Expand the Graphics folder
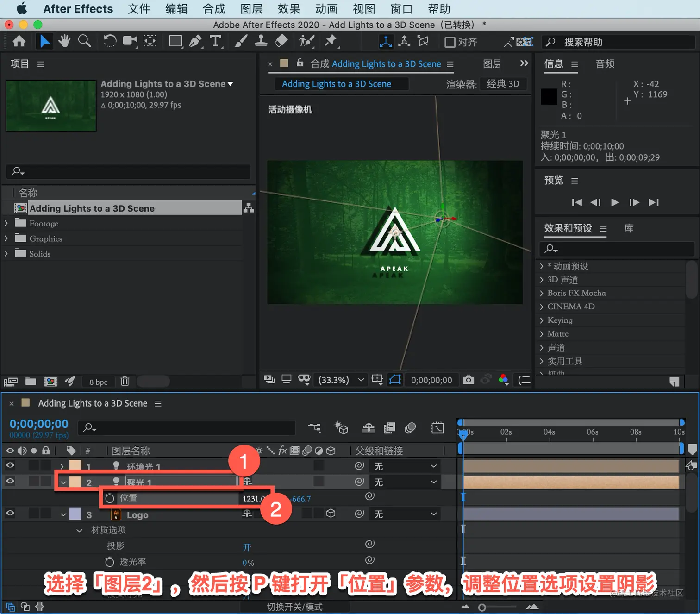700x614 pixels. click(x=6, y=238)
